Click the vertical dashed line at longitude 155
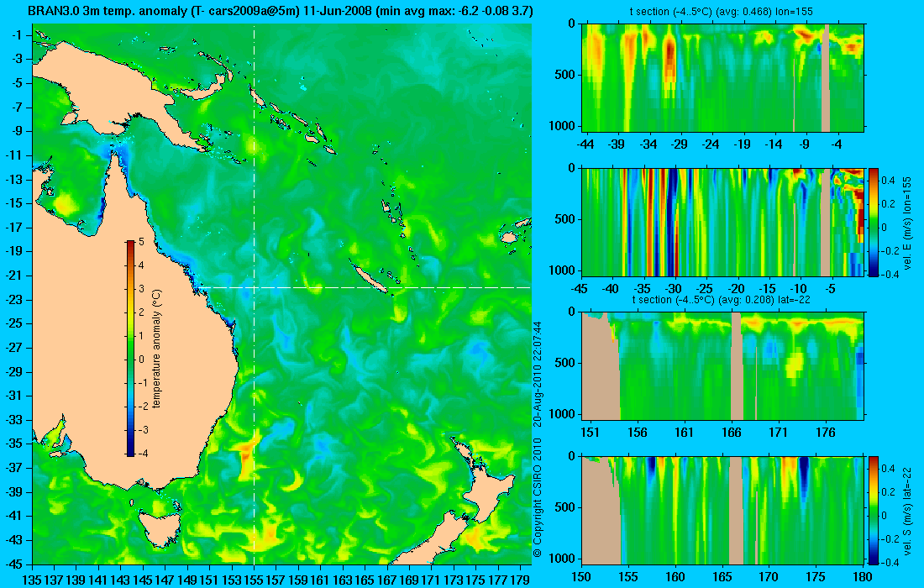924x588 pixels. coord(254,295)
